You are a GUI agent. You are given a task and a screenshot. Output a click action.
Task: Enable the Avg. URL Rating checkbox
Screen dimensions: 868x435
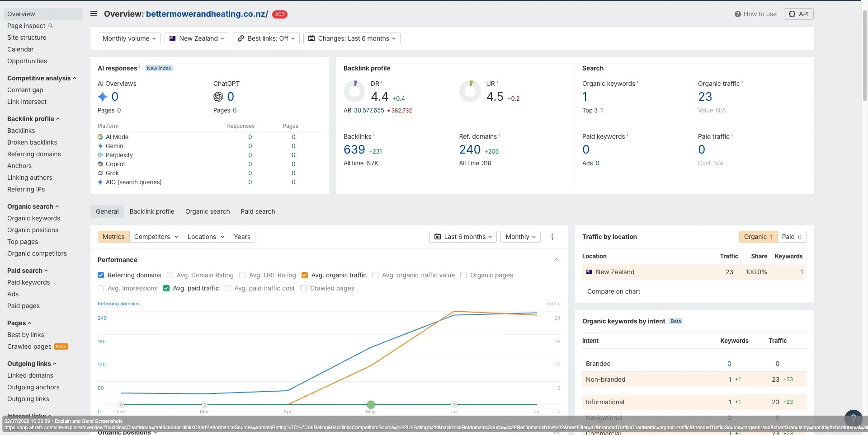point(242,275)
